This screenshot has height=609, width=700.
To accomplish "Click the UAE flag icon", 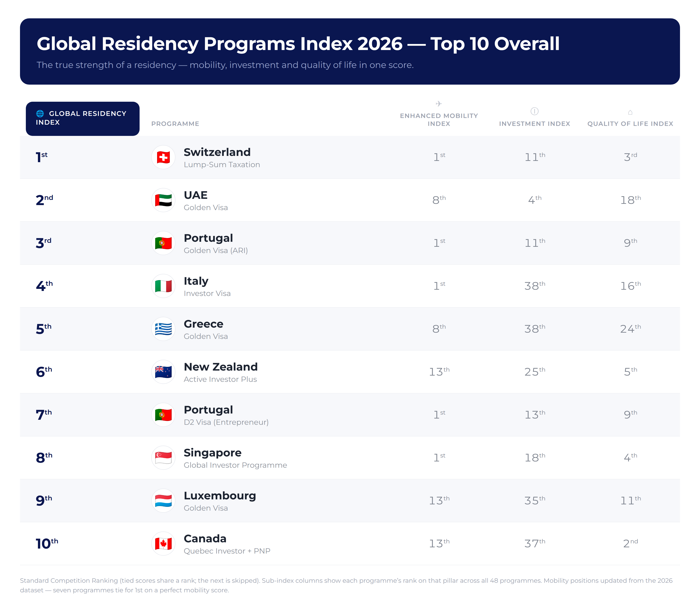I will [x=163, y=200].
